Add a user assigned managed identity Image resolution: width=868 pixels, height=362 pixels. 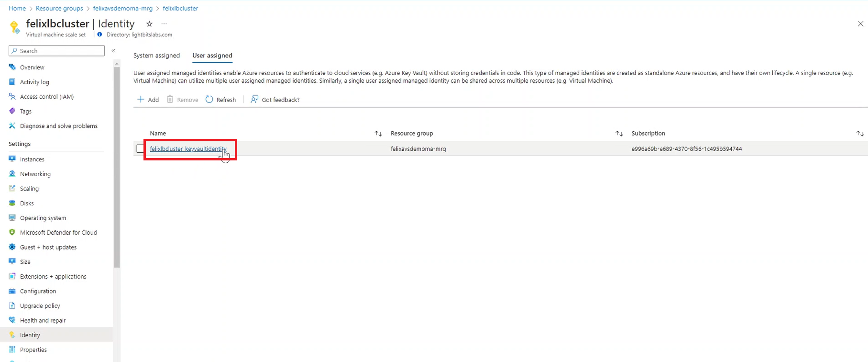[148, 100]
